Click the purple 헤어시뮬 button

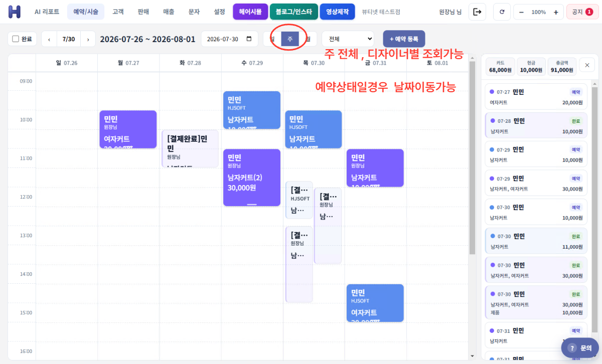click(x=250, y=11)
